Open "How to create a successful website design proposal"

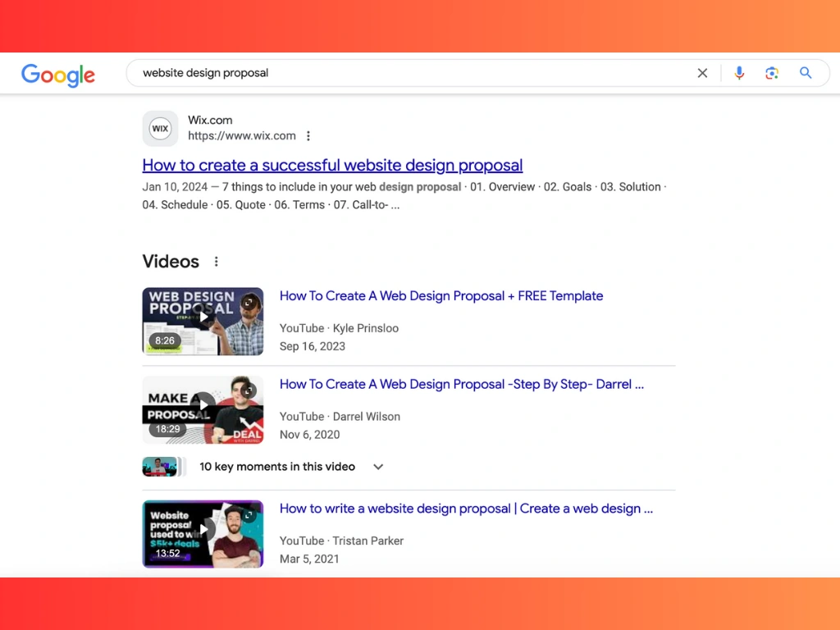[332, 165]
